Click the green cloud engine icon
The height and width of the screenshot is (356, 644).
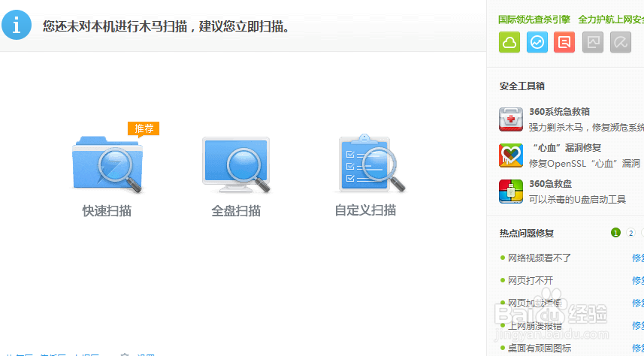pyautogui.click(x=509, y=42)
